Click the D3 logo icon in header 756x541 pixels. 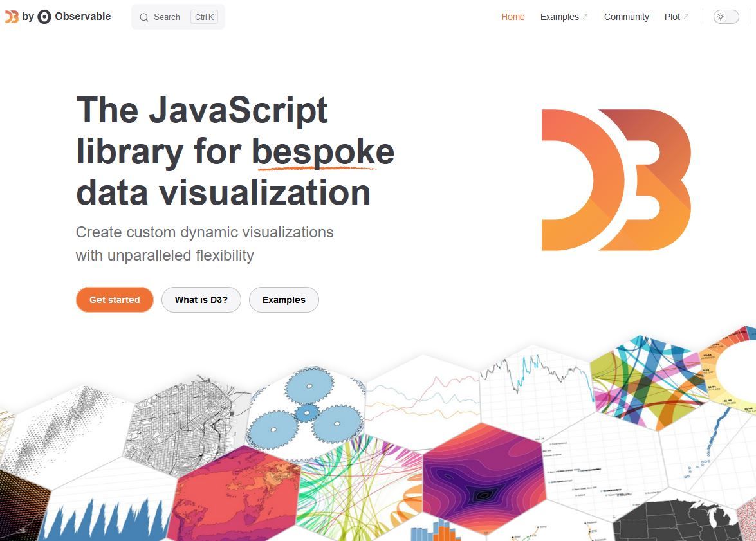[12, 17]
